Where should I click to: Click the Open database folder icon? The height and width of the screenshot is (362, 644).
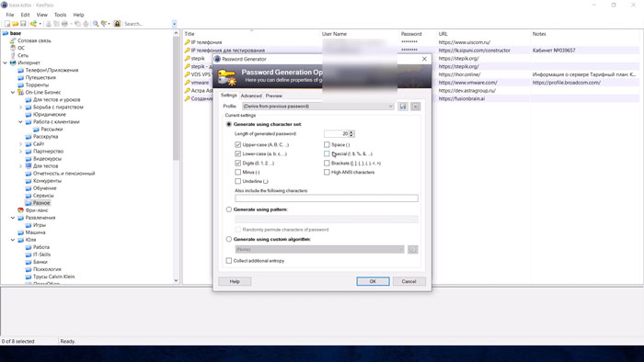click(x=16, y=24)
